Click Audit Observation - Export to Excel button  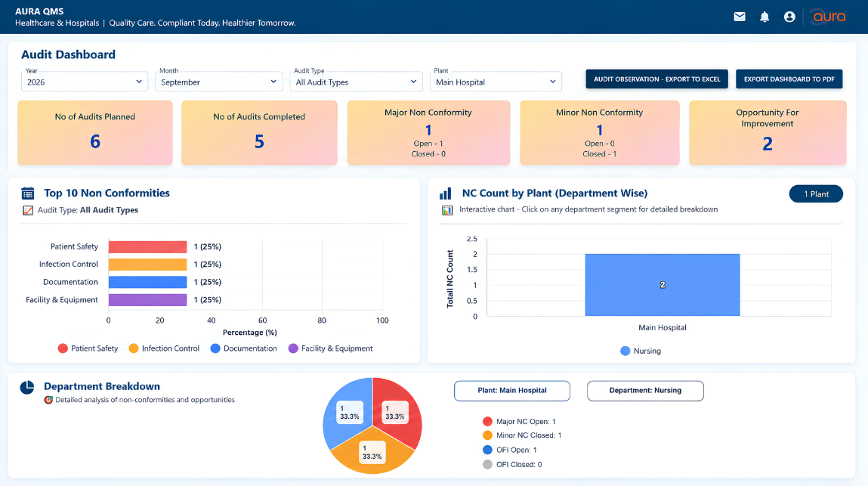(x=656, y=79)
